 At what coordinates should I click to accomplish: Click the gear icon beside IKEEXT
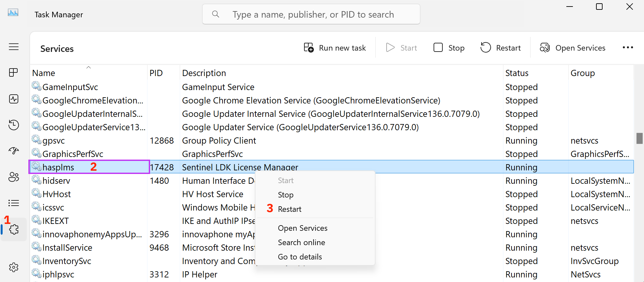pos(36,220)
